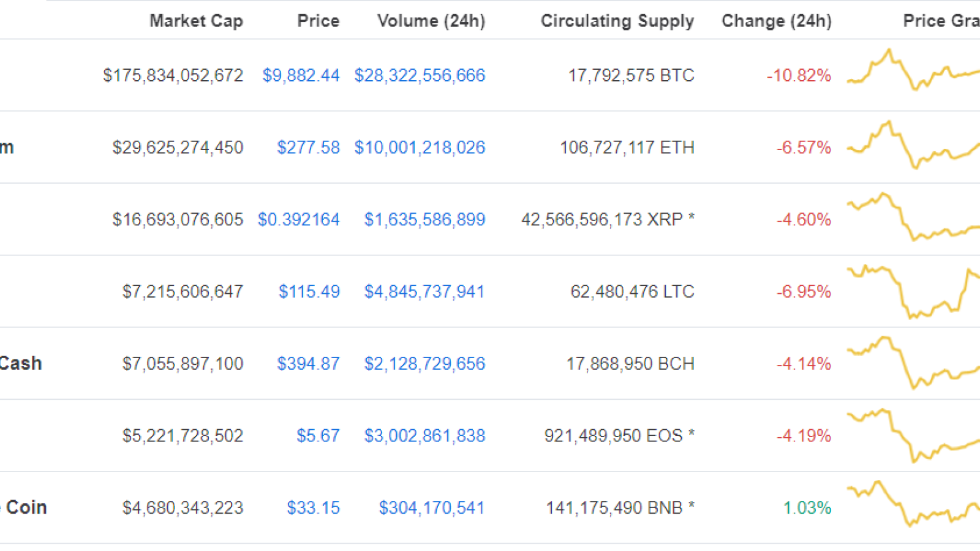The image size is (980, 551).
Task: Click the -10.82% change for BTC
Action: [x=799, y=75]
